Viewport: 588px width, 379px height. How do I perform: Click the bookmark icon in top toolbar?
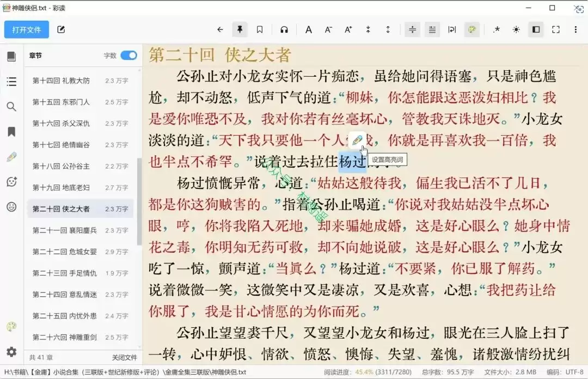coord(260,29)
